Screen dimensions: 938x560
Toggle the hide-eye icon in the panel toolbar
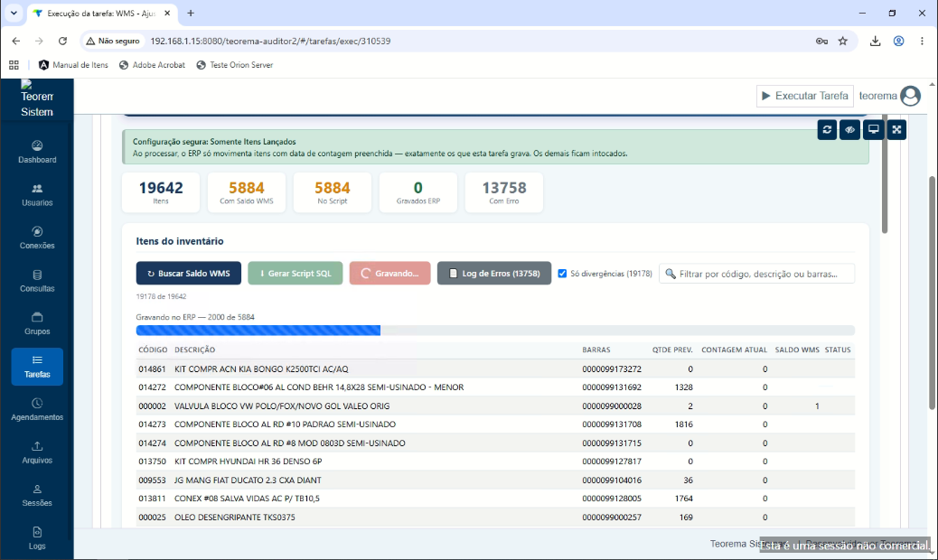click(x=850, y=130)
